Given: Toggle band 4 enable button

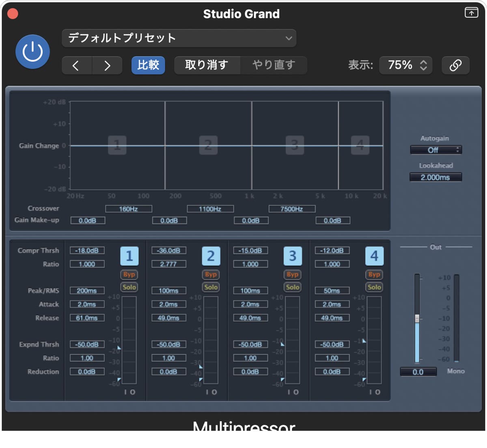Looking at the screenshot, I should [x=374, y=256].
